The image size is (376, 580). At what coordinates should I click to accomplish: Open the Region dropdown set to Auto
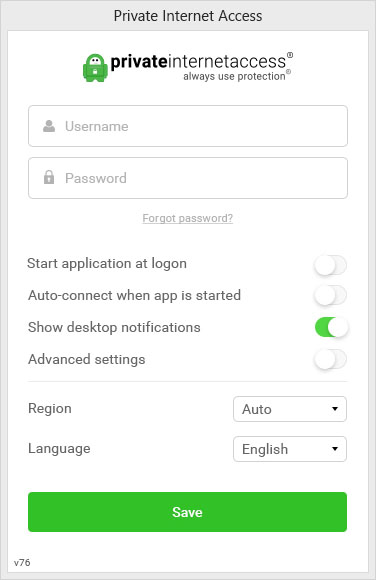click(x=290, y=409)
